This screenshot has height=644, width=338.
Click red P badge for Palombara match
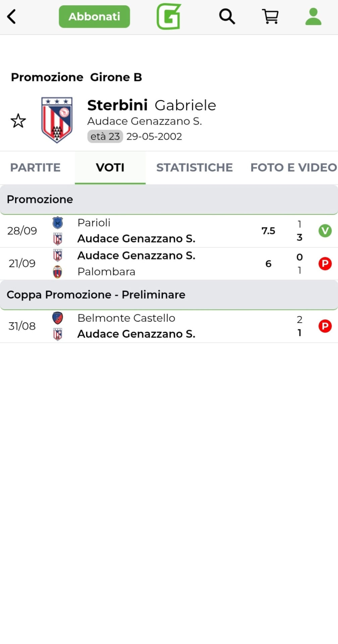pyautogui.click(x=325, y=264)
